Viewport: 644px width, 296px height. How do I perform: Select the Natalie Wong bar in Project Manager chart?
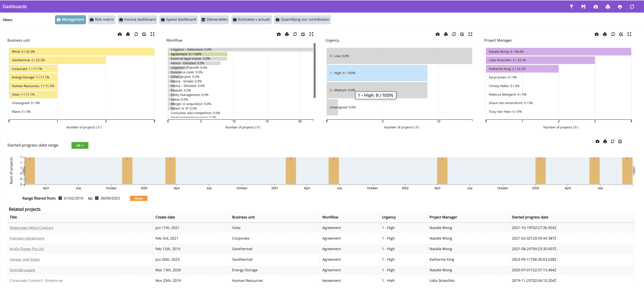tap(558, 52)
